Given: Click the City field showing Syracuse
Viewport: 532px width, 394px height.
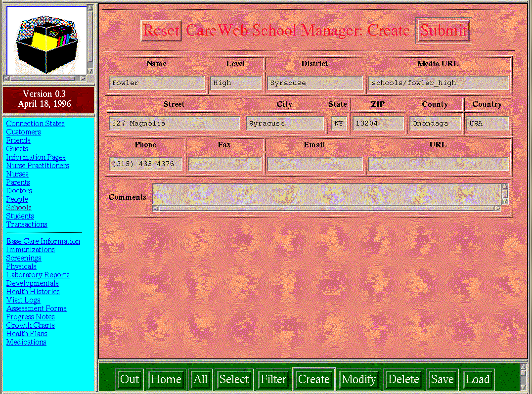Looking at the screenshot, I should tap(285, 124).
